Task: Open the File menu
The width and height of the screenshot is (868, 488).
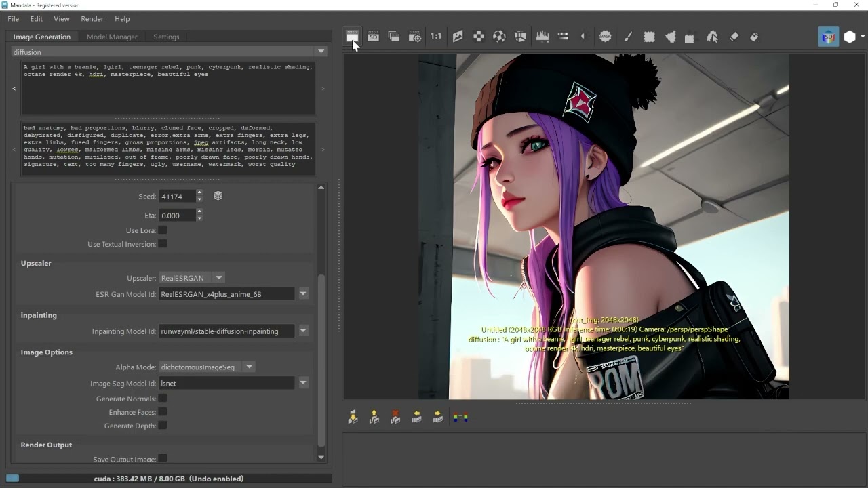Action: (13, 18)
